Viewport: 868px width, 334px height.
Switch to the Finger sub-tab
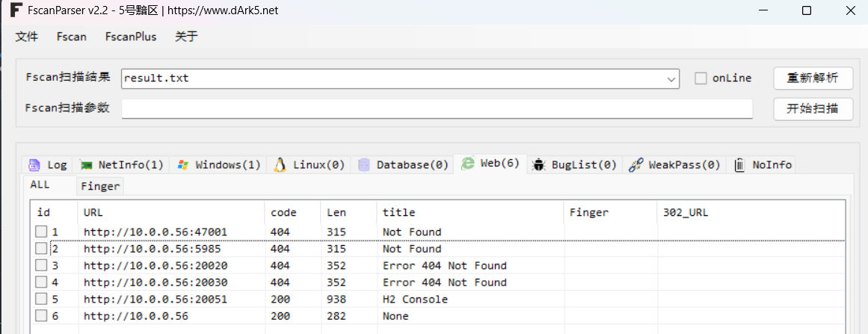coord(100,186)
